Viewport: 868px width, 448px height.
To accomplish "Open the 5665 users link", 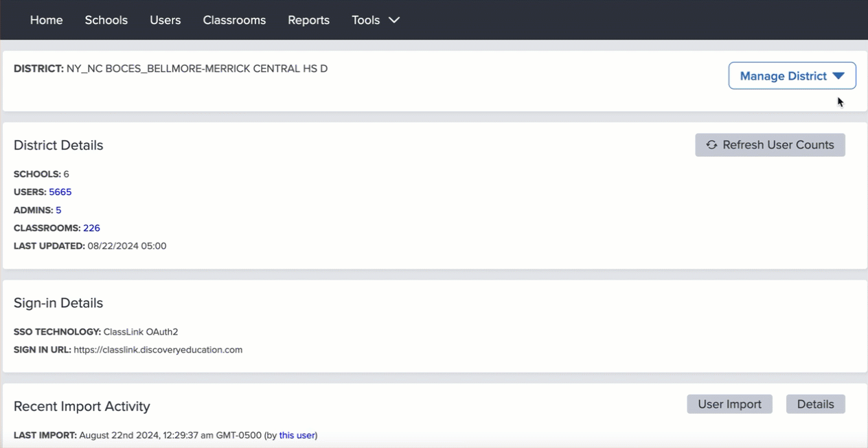I will tap(60, 192).
